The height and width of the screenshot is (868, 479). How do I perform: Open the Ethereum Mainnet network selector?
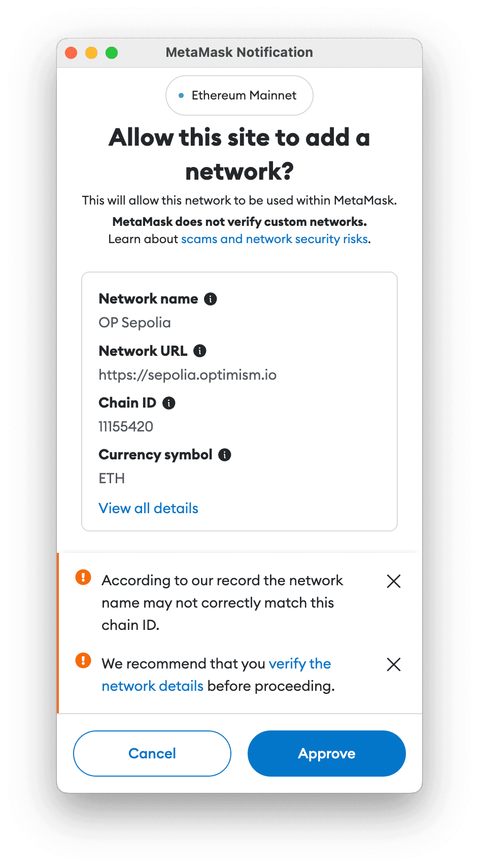[x=239, y=95]
